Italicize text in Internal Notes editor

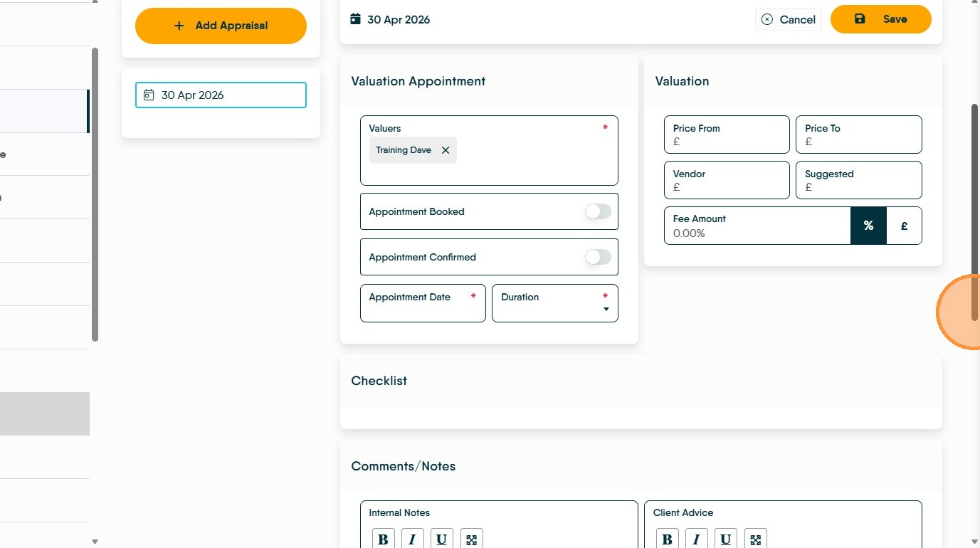[x=412, y=539]
